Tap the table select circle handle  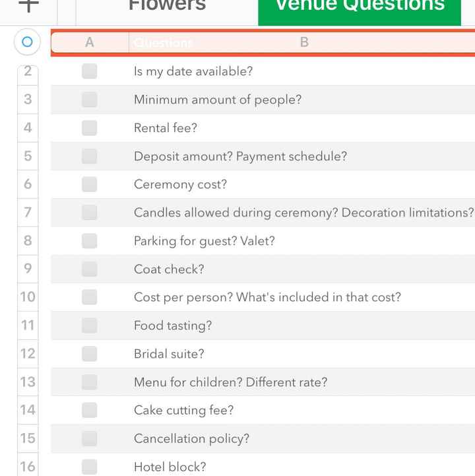click(x=27, y=42)
